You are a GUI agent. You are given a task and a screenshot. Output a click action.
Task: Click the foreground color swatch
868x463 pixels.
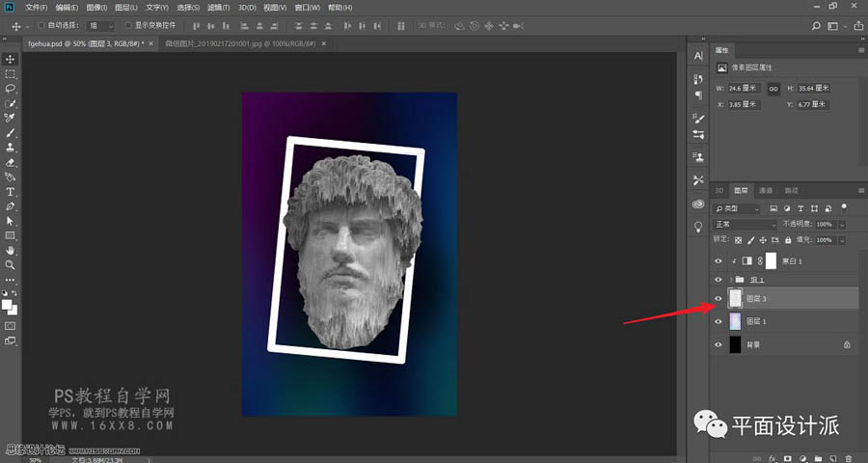(x=8, y=304)
